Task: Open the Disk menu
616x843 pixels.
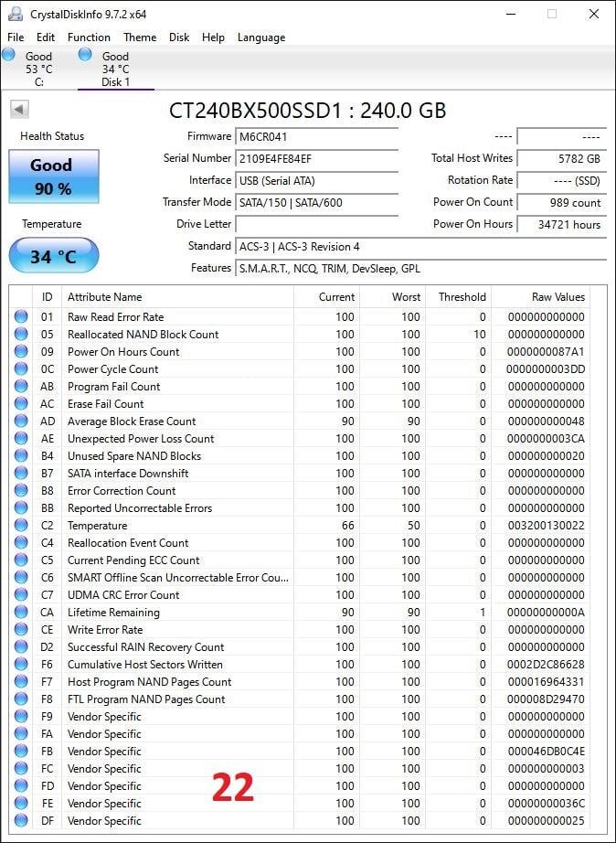Action: 179,37
